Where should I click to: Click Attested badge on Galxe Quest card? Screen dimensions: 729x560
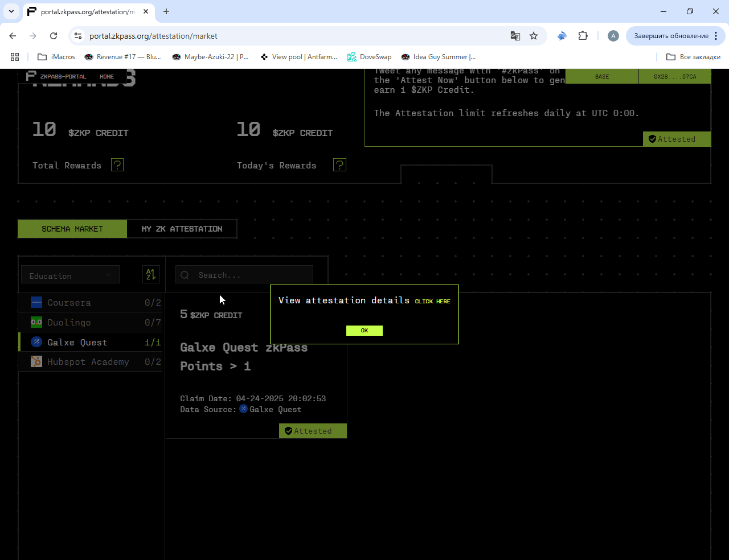[313, 431]
